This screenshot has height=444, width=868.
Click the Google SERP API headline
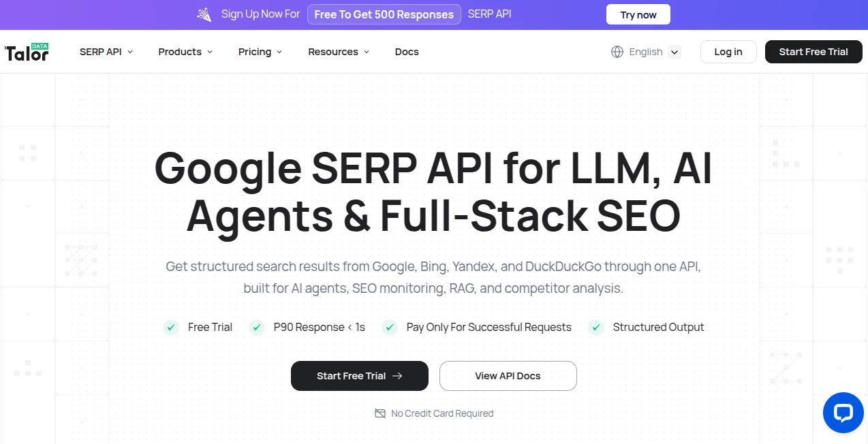(x=433, y=192)
